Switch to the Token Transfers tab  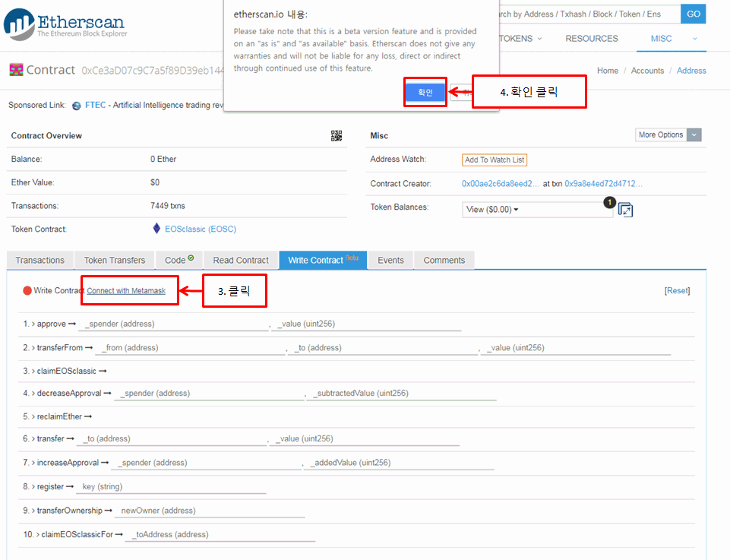click(115, 260)
